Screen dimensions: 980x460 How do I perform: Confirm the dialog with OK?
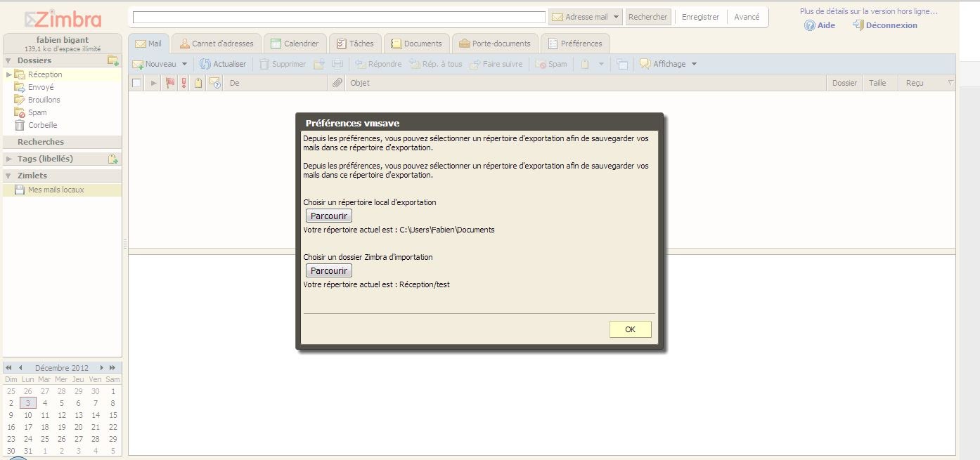630,329
